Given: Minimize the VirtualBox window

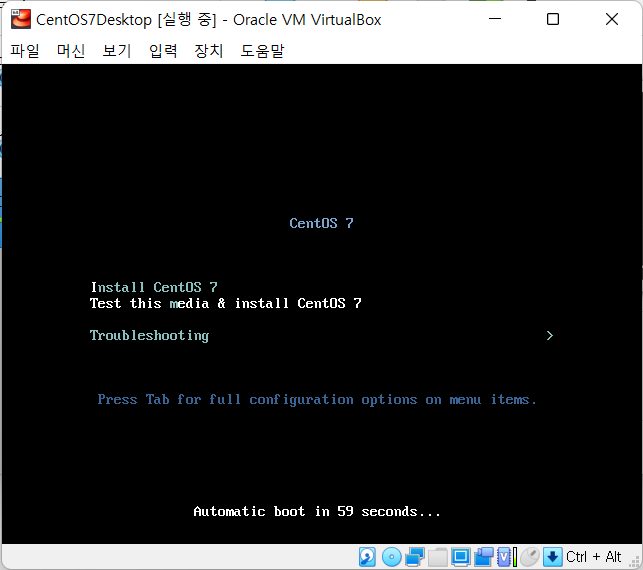Looking at the screenshot, I should (495, 19).
